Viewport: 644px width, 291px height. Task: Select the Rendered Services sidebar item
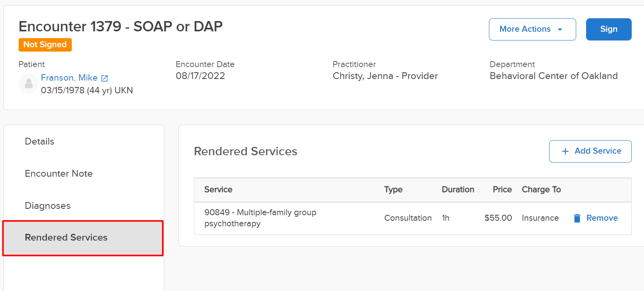pos(83,238)
